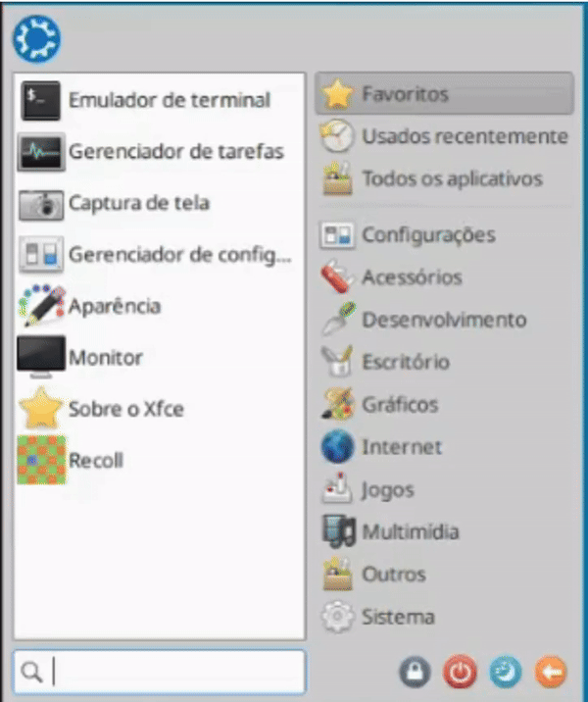Click the lock screen padlock button
The height and width of the screenshot is (702, 588).
pyautogui.click(x=415, y=672)
